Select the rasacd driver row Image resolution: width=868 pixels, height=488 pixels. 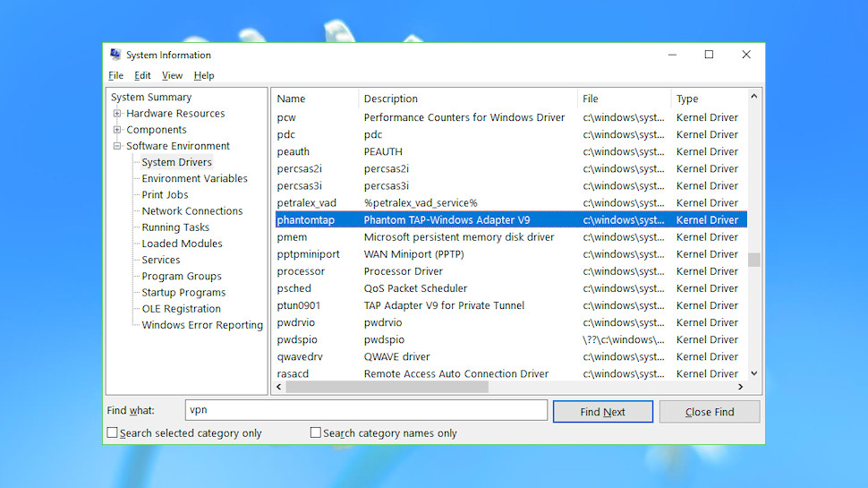511,374
